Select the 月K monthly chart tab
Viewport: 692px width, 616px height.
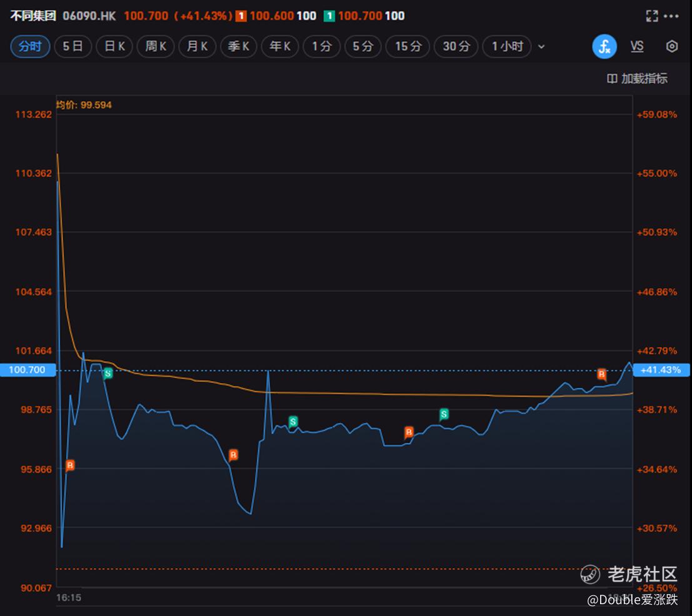click(x=198, y=47)
